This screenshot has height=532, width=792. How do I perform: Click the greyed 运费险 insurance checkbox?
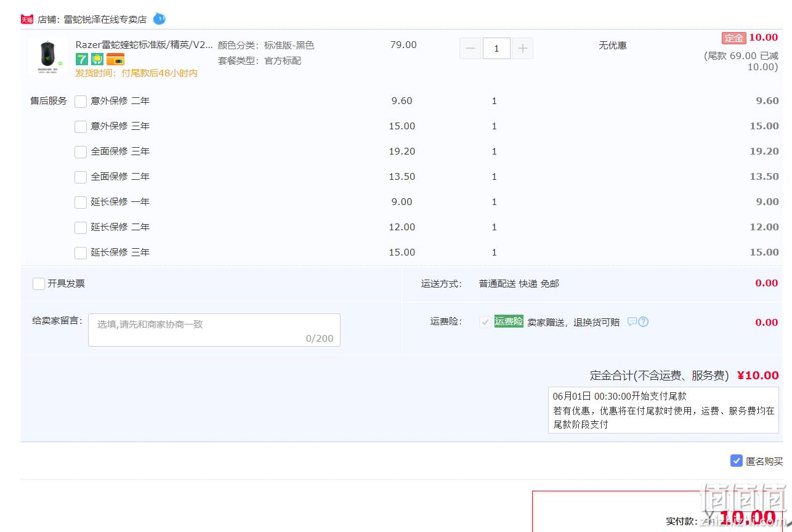[x=485, y=322]
